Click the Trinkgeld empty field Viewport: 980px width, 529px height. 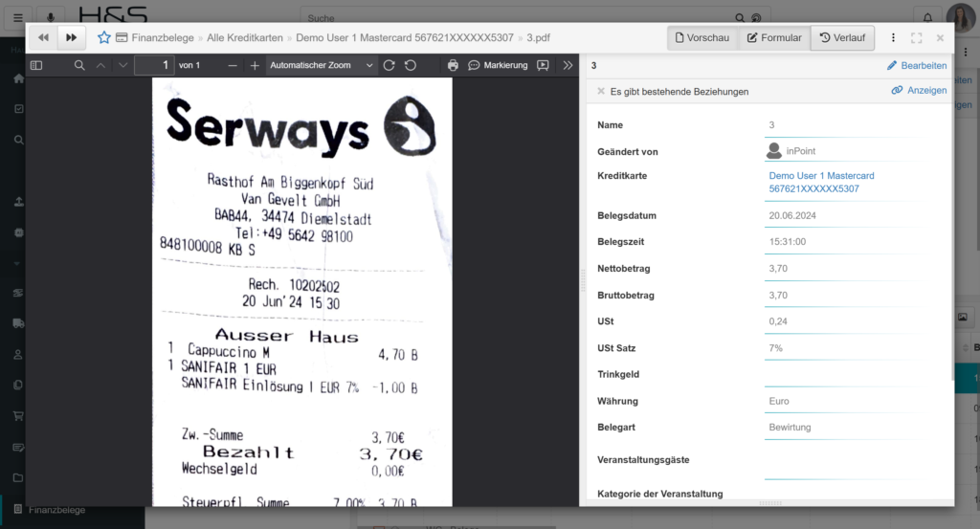coord(844,375)
